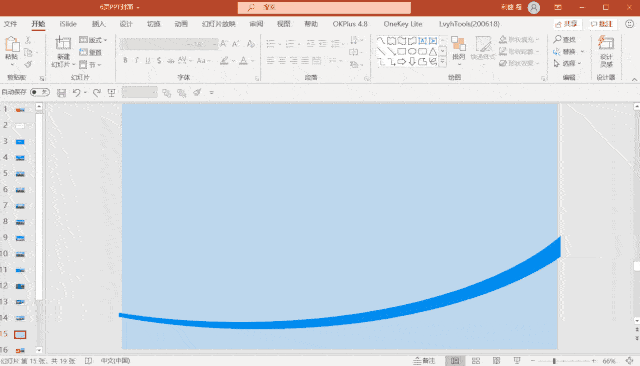This screenshot has height=366, width=640.
Task: Click the Share button
Action: pos(567,24)
